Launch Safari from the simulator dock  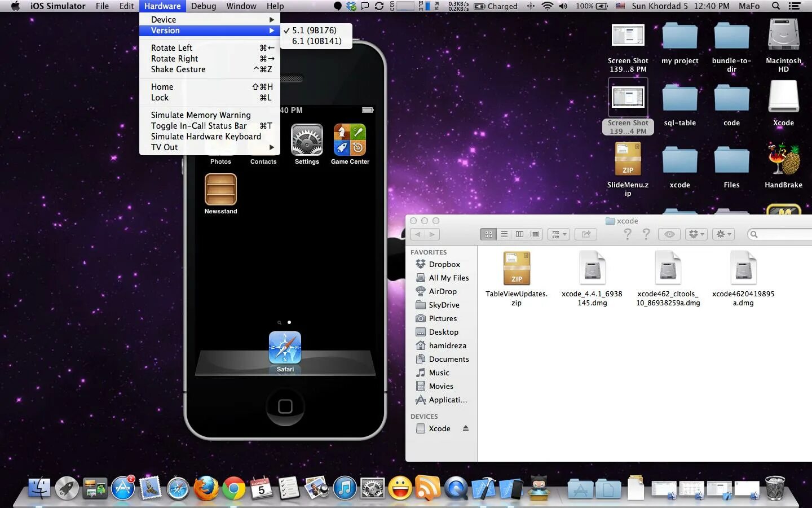point(285,347)
